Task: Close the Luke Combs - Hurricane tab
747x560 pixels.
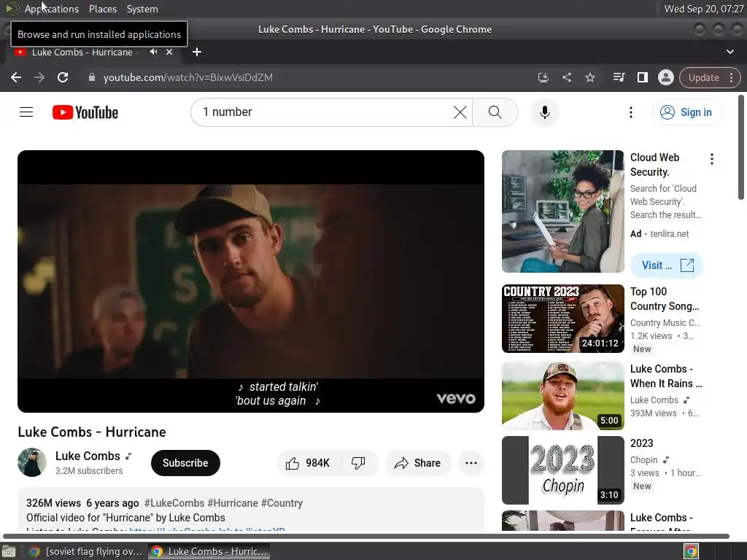Action: [169, 52]
